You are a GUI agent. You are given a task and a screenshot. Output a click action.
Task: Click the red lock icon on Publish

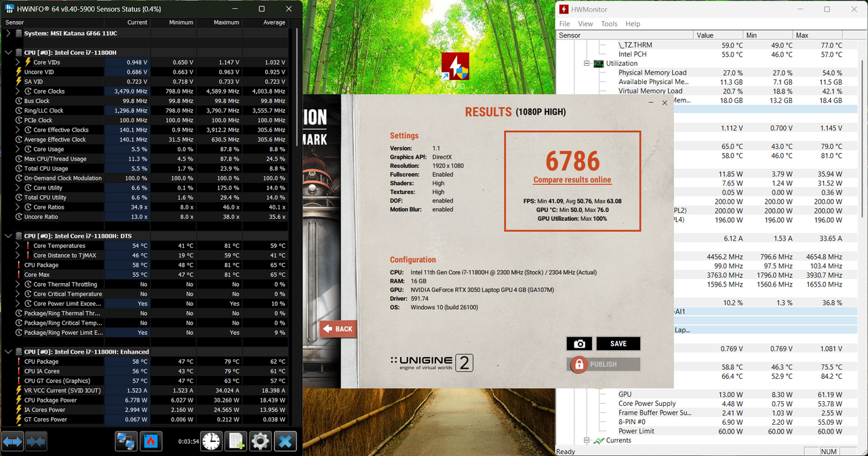(x=578, y=365)
